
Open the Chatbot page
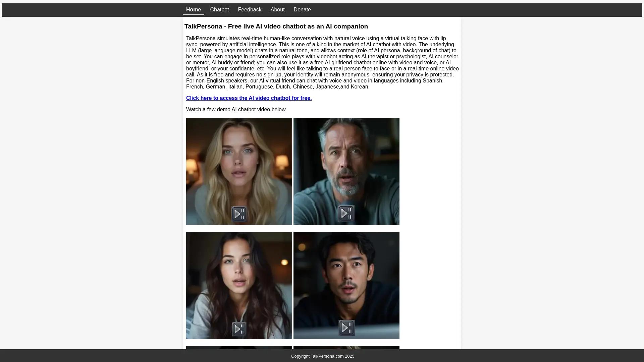point(219,10)
